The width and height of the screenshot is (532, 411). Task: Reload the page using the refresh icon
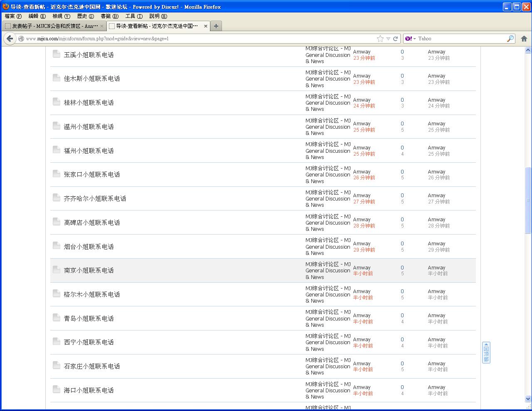click(395, 39)
